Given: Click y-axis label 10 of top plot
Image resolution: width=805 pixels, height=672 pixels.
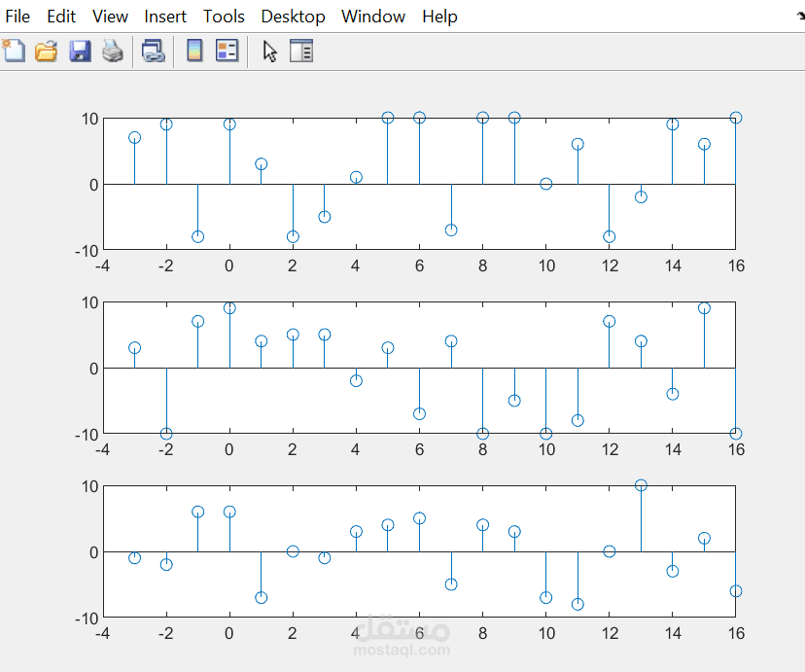Looking at the screenshot, I should [89, 119].
